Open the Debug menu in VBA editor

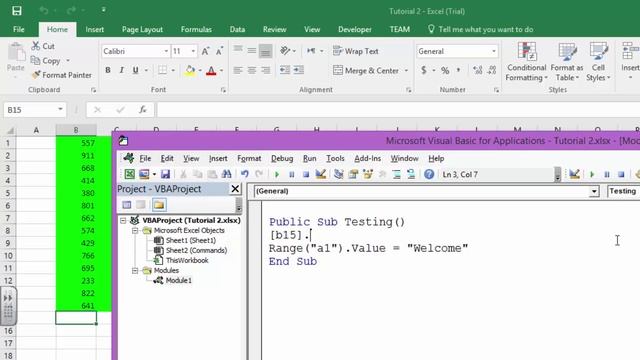tap(282, 158)
